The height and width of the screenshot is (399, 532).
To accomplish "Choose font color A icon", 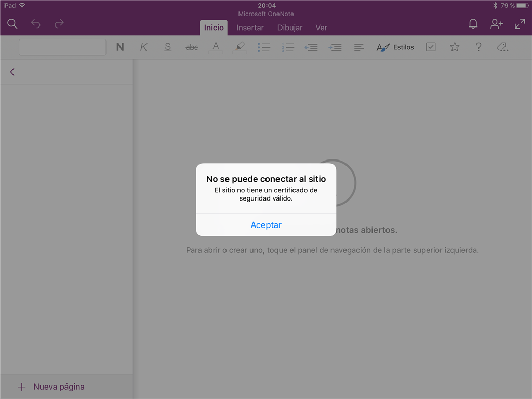I will 216,47.
